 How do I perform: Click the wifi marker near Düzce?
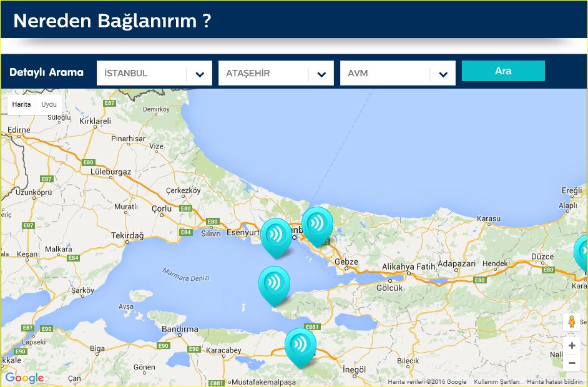582,253
